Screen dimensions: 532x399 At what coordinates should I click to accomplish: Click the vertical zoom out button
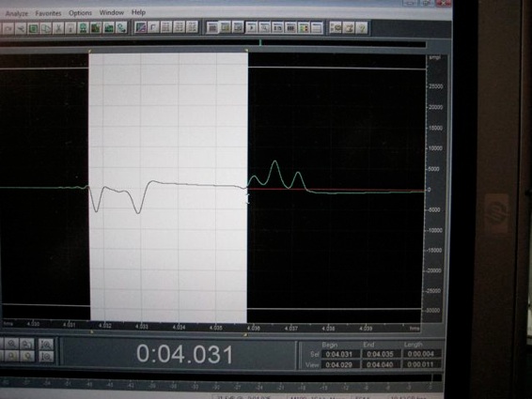(46, 357)
